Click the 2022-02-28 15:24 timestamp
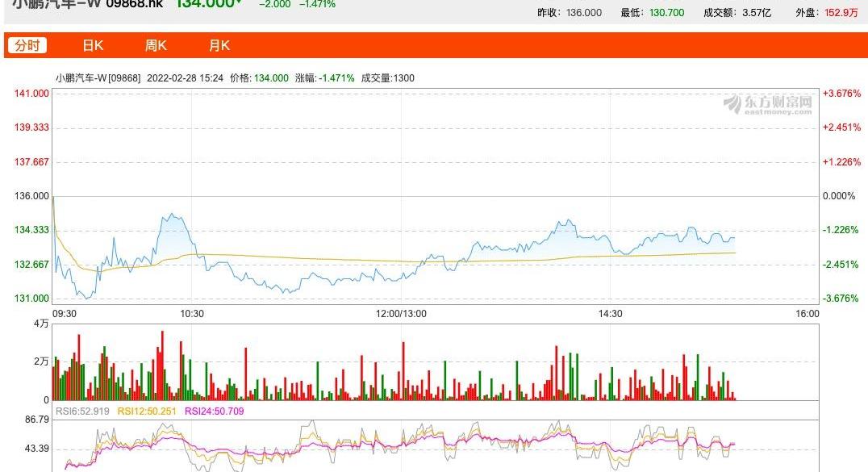868x472 pixels. coord(185,78)
